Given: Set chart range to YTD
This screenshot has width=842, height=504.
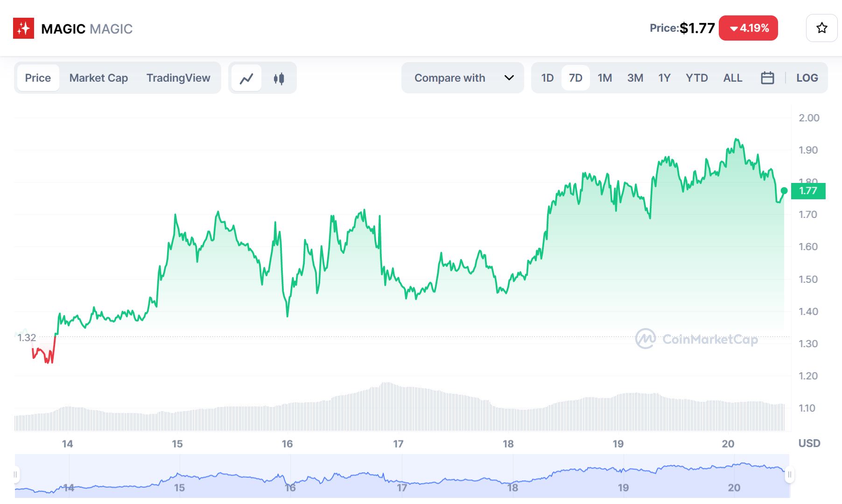Looking at the screenshot, I should click(697, 78).
